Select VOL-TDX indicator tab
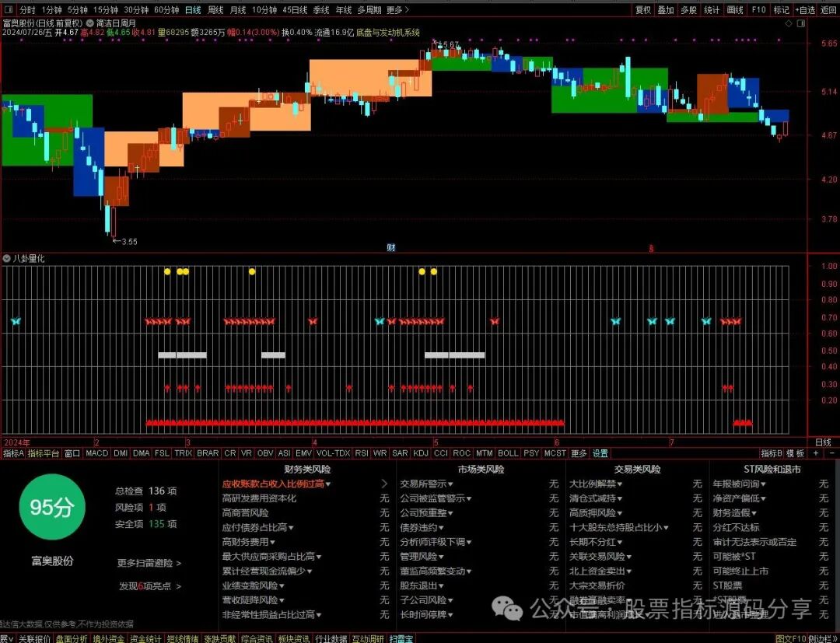Image resolution: width=840 pixels, height=643 pixels. tap(333, 453)
